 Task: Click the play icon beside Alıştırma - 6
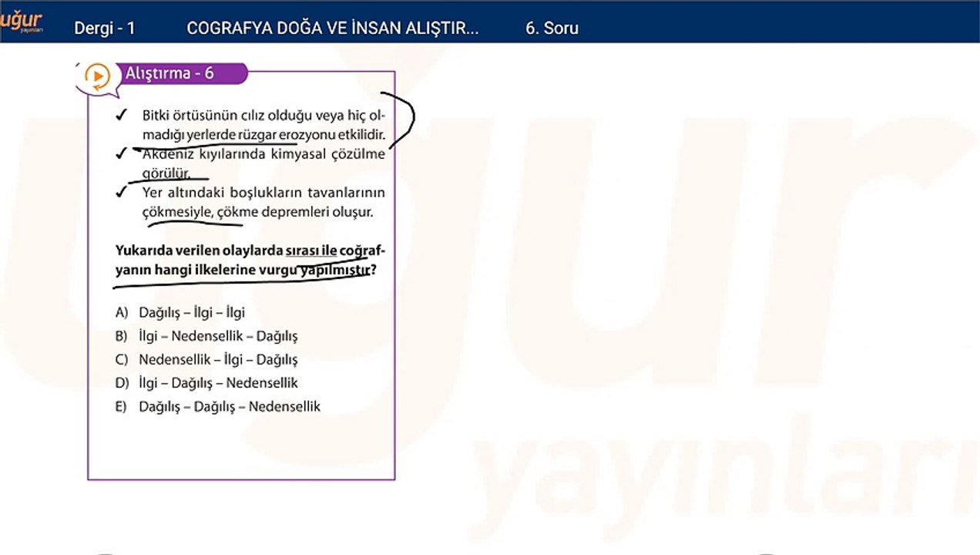coord(98,76)
